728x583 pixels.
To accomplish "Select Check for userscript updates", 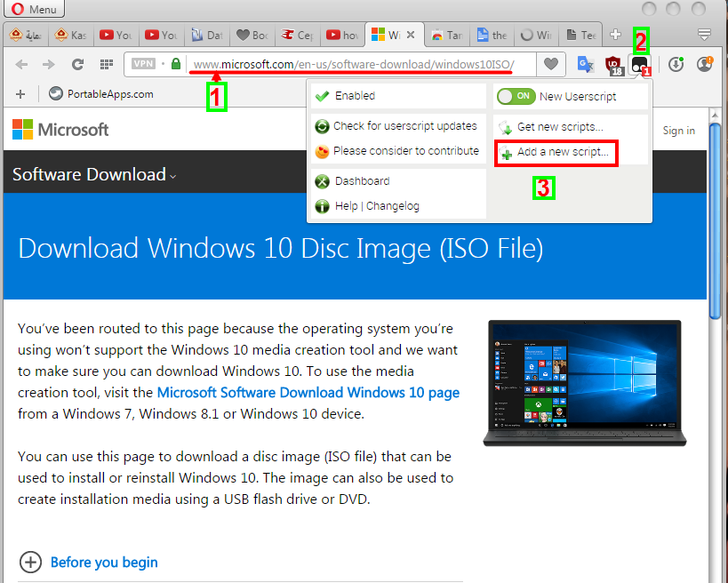I will 398,126.
